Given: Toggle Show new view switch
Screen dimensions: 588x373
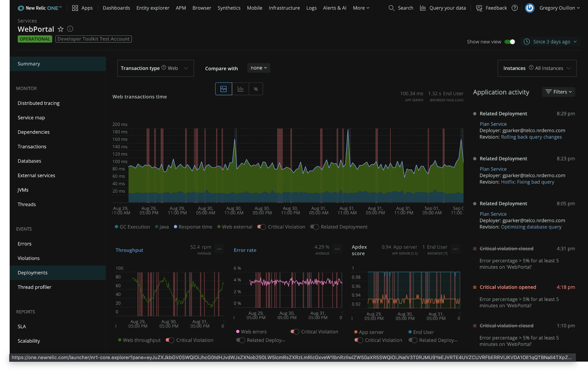Looking at the screenshot, I should pos(510,42).
